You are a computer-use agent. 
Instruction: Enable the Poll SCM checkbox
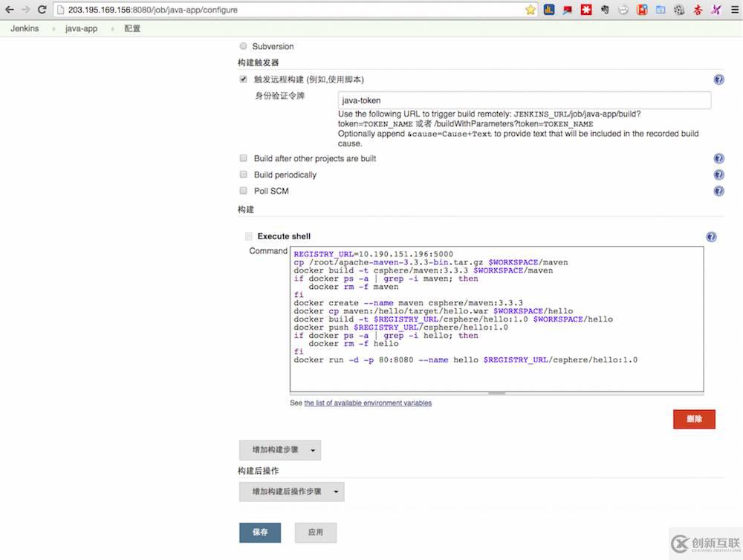tap(243, 190)
